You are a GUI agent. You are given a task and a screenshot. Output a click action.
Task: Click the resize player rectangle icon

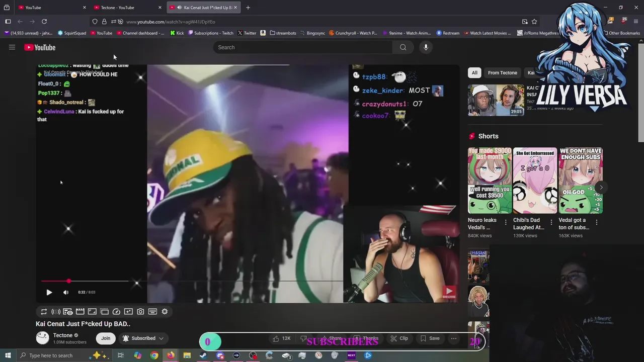pyautogui.click(x=92, y=312)
